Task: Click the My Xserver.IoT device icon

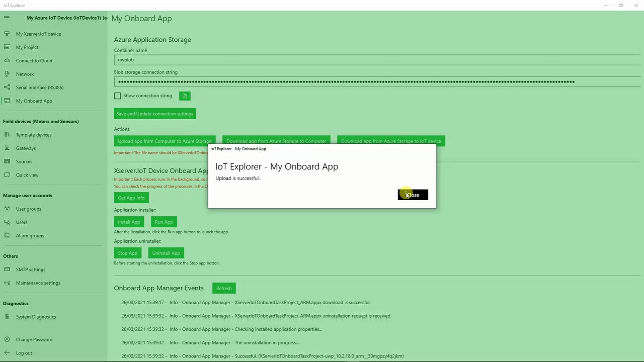Action: click(x=7, y=34)
